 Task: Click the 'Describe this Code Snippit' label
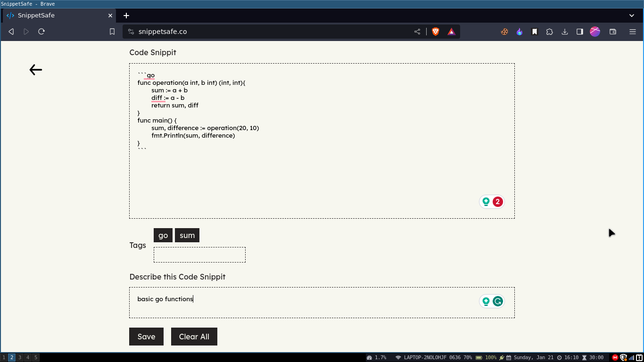[x=177, y=277]
